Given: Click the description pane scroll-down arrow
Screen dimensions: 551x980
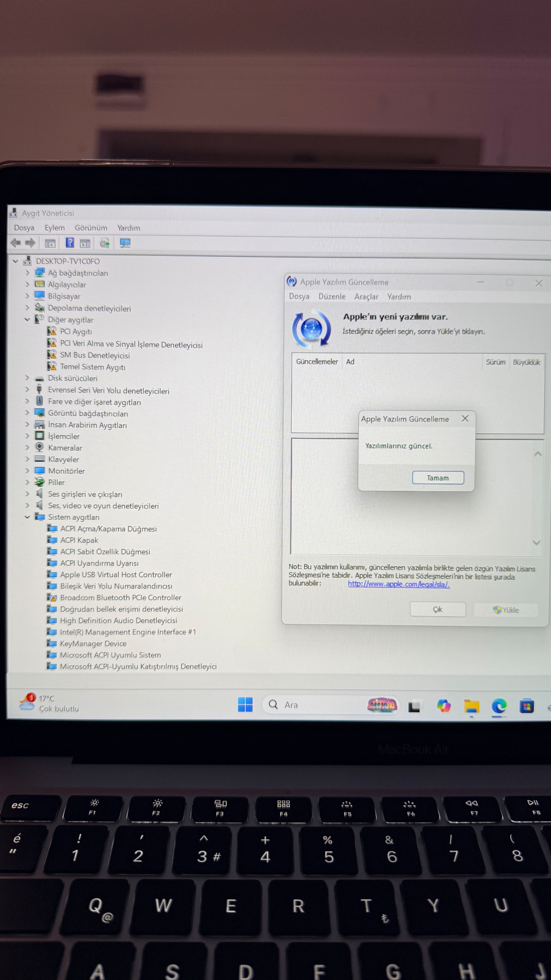Looking at the screenshot, I should coord(536,543).
